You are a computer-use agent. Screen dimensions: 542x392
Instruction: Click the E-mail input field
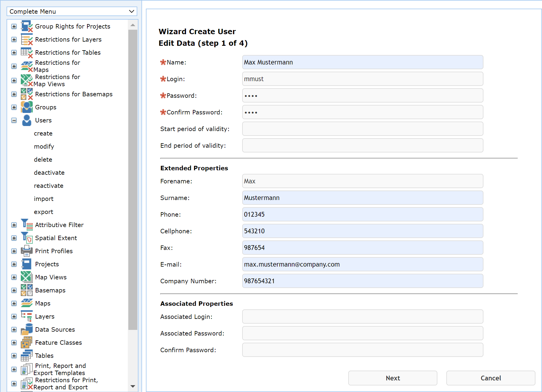coord(362,264)
